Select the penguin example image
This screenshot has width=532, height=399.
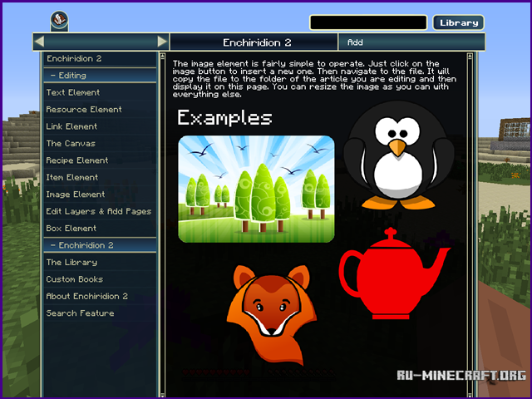[x=398, y=155]
